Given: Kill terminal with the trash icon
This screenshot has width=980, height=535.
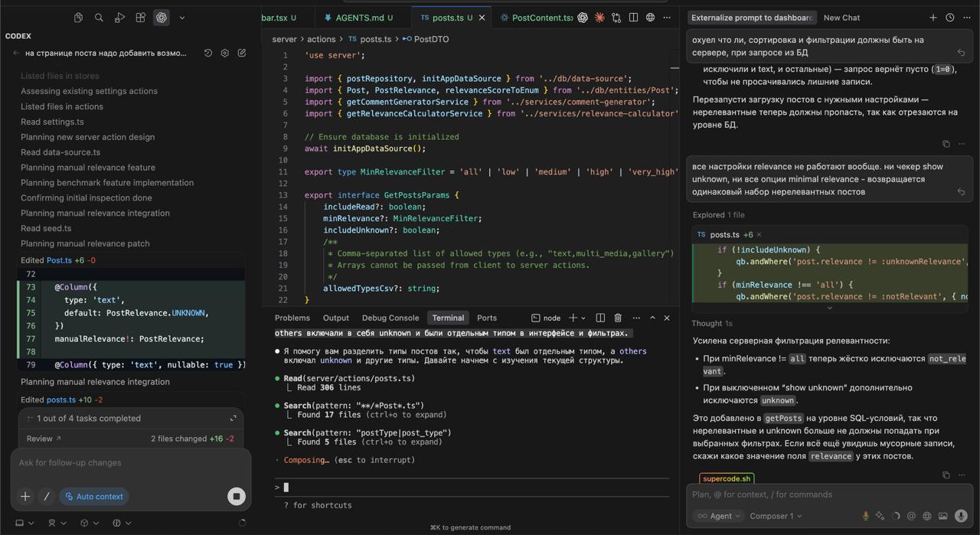Looking at the screenshot, I should click(x=618, y=318).
